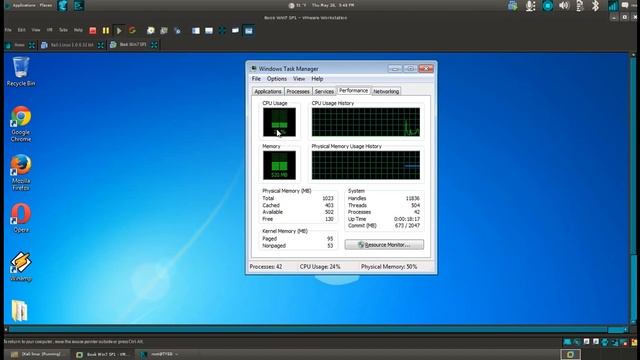This screenshot has height=360, width=640.
Task: Open the VMware Edit menu
Action: coord(21,30)
